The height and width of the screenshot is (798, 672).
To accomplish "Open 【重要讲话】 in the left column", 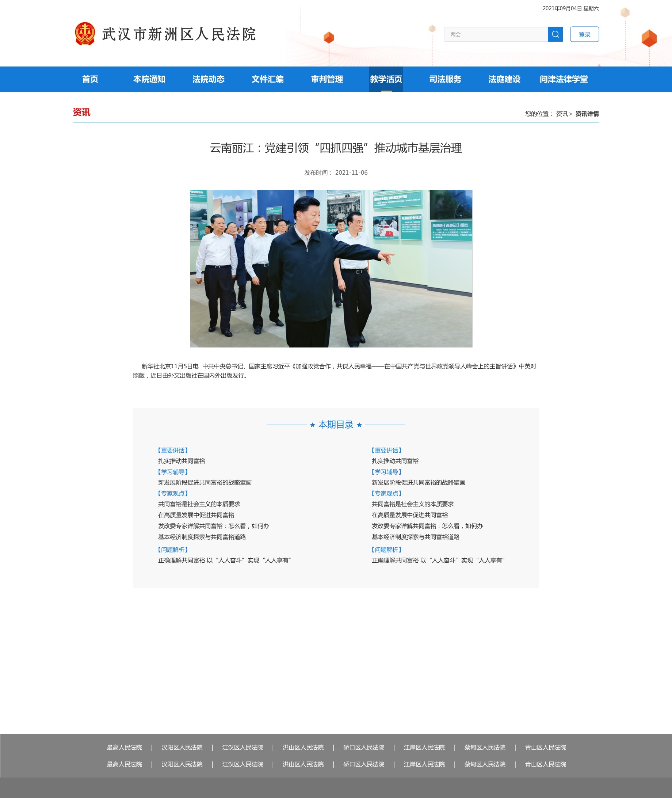I will pyautogui.click(x=173, y=451).
